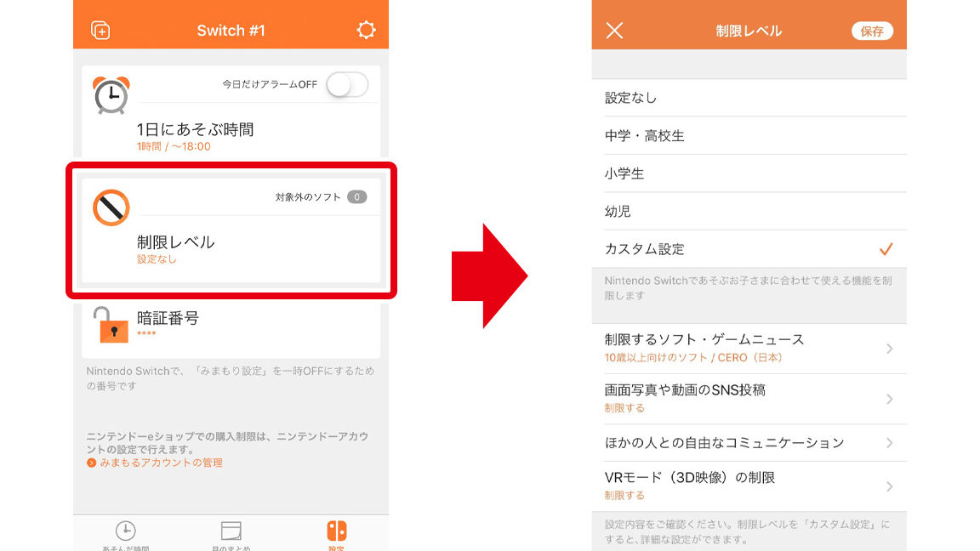
Task: Select the checked カスタム設定 option
Action: click(x=749, y=249)
